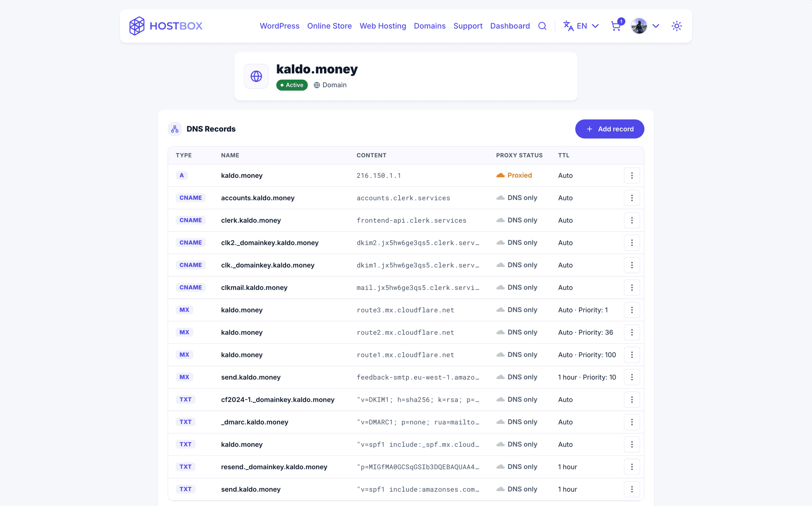Click the Add record button
Viewport: 812px width, 506px height.
[x=609, y=129]
